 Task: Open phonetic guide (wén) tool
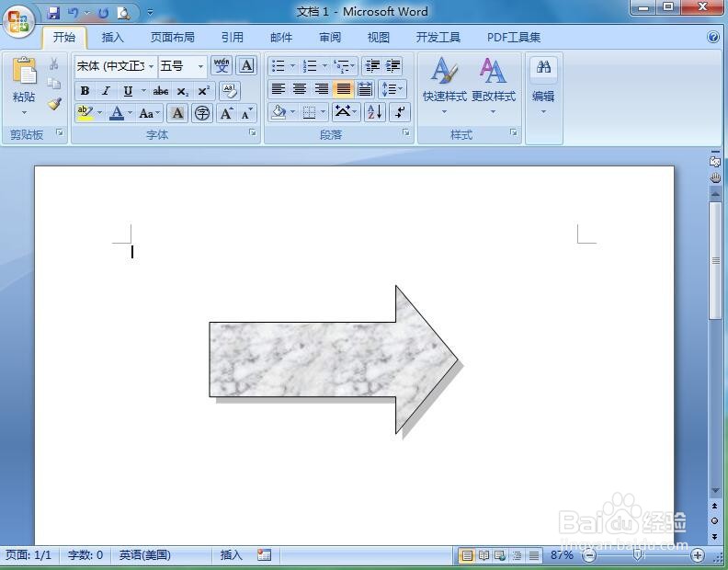coord(222,65)
